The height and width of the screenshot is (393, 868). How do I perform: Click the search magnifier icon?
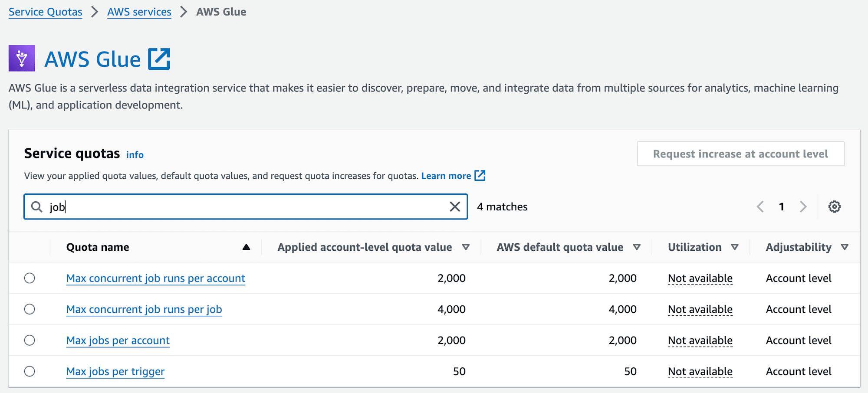[x=37, y=207]
